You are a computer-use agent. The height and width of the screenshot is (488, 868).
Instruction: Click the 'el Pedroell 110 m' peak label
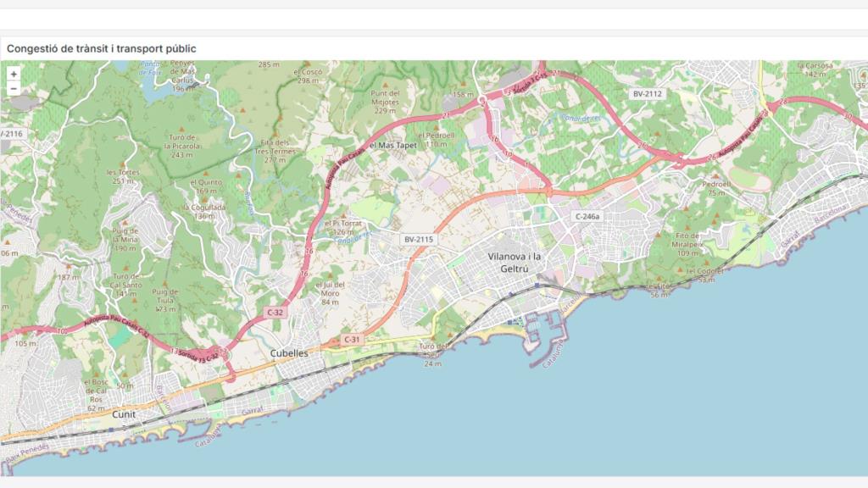(x=437, y=140)
